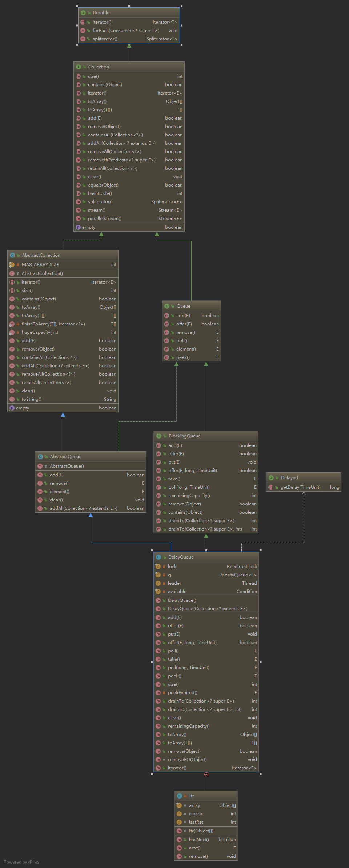Viewport: 349px width, 868px height.
Task: Click the empty property icon in Collection
Action: 78,227
